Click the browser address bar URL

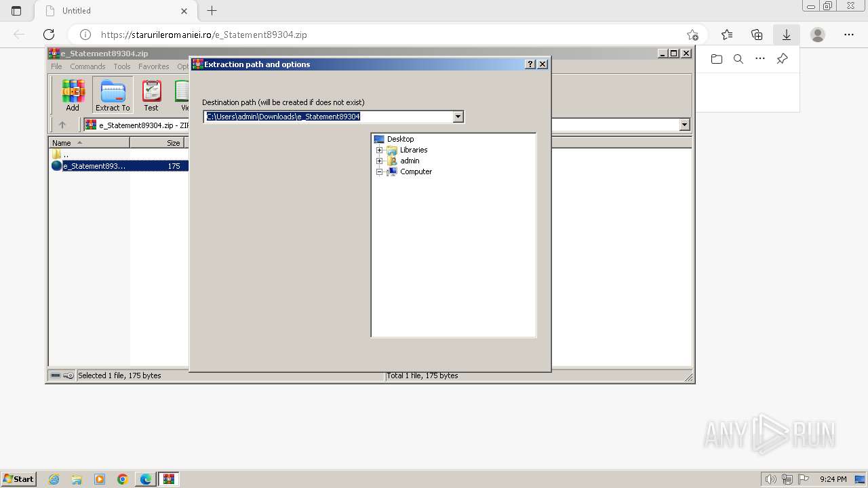coord(203,35)
